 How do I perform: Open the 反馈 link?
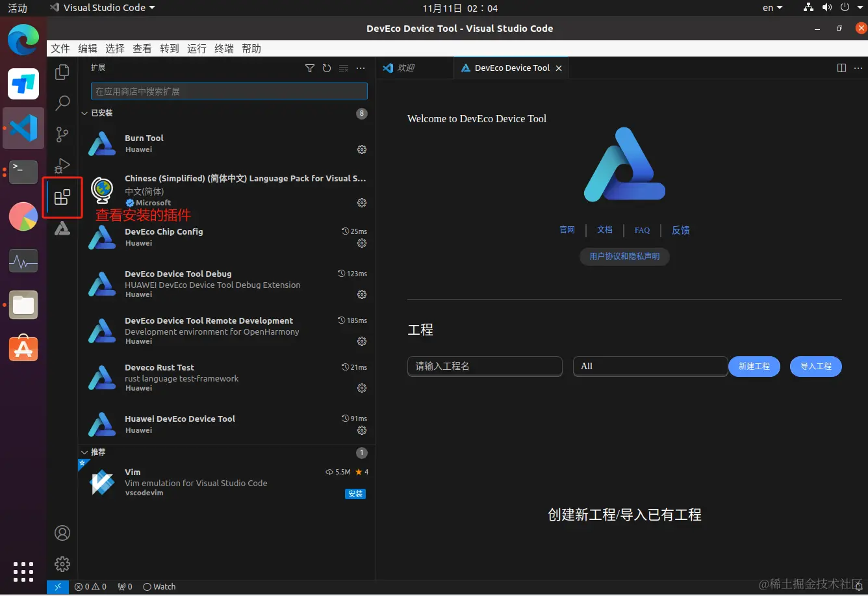coord(681,230)
